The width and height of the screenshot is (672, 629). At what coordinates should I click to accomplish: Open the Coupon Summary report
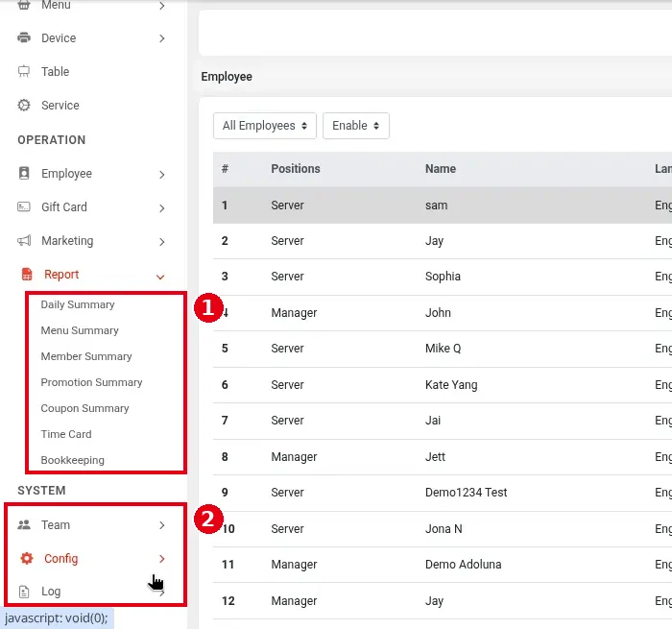click(x=84, y=409)
